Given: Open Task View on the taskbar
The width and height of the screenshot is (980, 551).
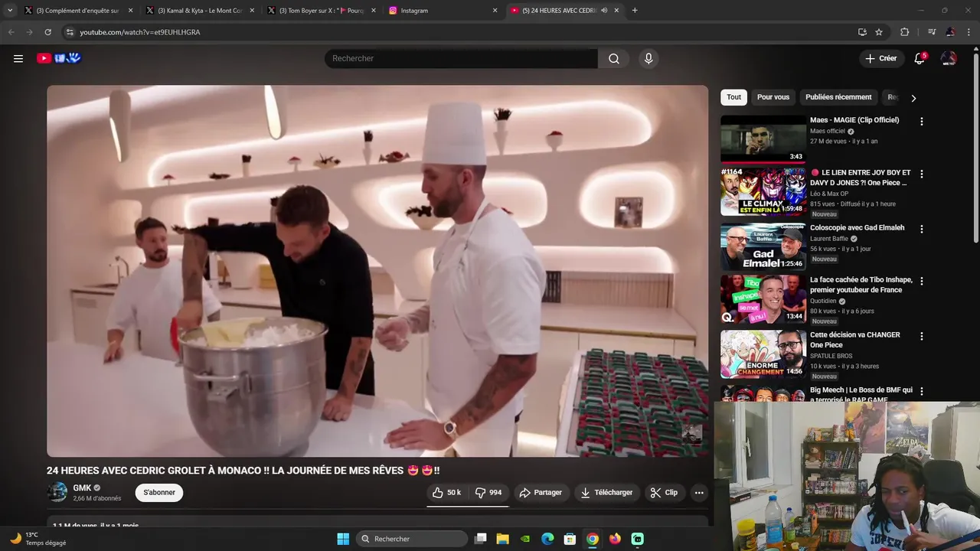Looking at the screenshot, I should pos(480,539).
